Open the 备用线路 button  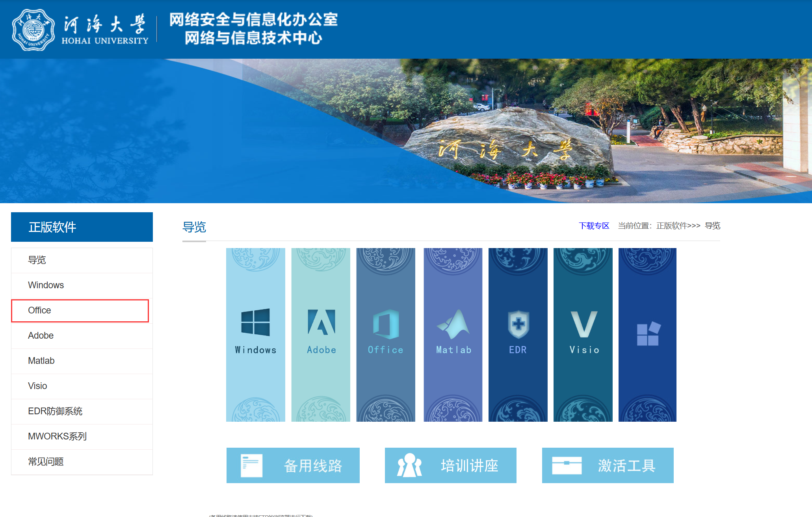coord(293,465)
